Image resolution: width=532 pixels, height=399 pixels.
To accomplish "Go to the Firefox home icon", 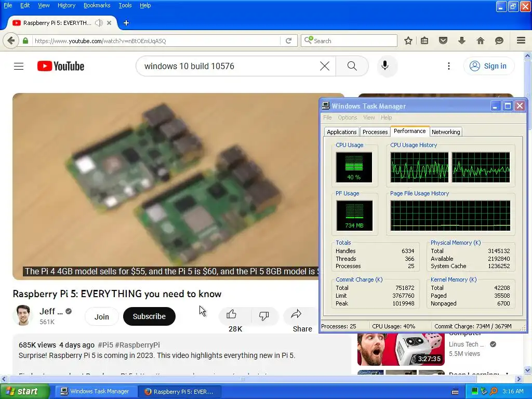I will [x=481, y=41].
